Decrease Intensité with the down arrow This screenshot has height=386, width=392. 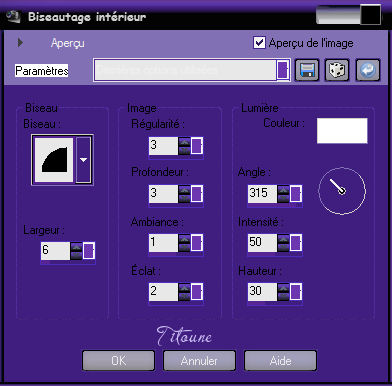point(283,247)
